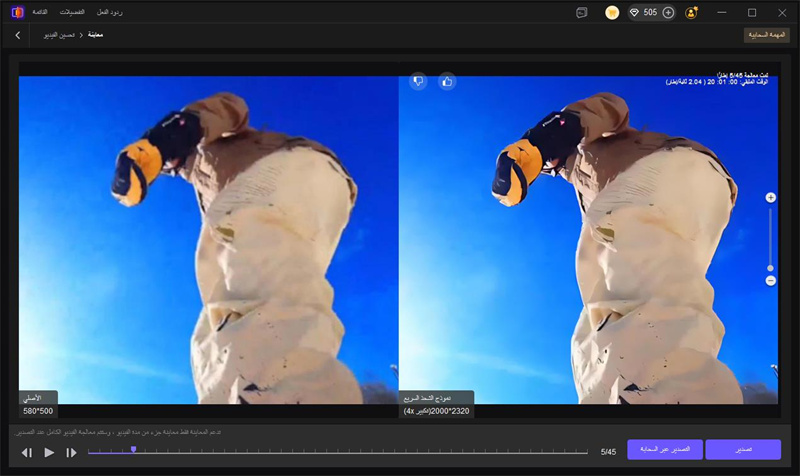The image size is (800, 476).
Task: Click the thumbs down feedback icon
Action: pos(418,81)
